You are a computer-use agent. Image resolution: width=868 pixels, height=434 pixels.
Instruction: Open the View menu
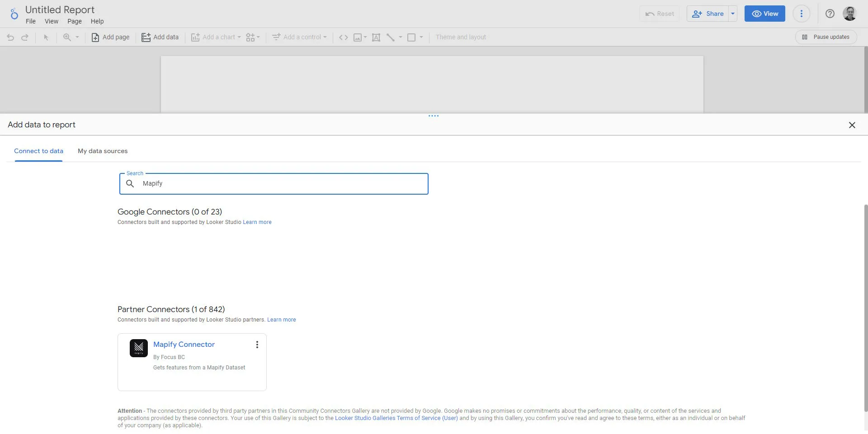click(x=52, y=21)
